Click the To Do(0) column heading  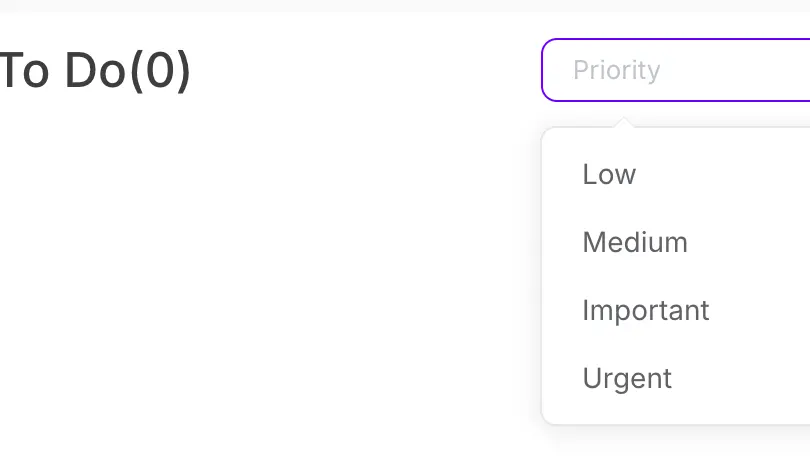[95, 70]
